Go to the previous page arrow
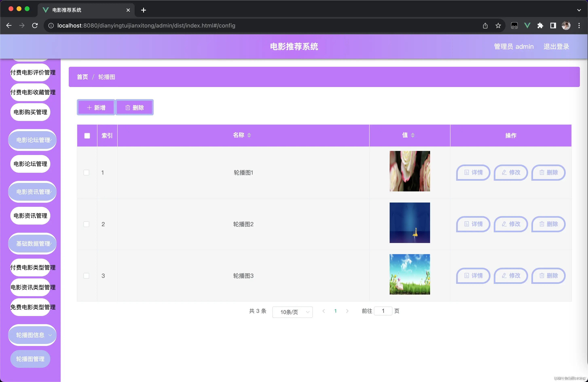Viewport: 588px width, 382px height. click(x=323, y=311)
